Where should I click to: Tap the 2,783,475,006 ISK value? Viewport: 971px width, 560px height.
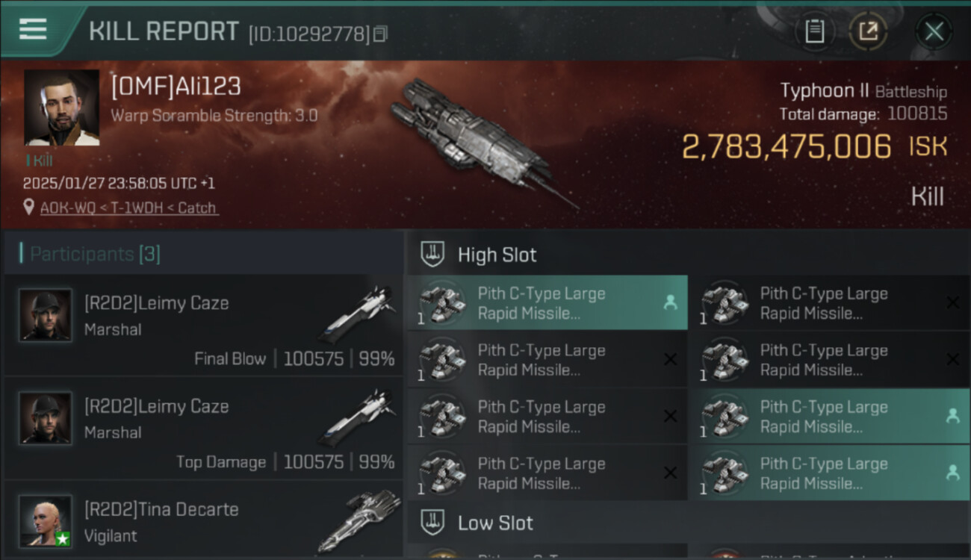(786, 147)
